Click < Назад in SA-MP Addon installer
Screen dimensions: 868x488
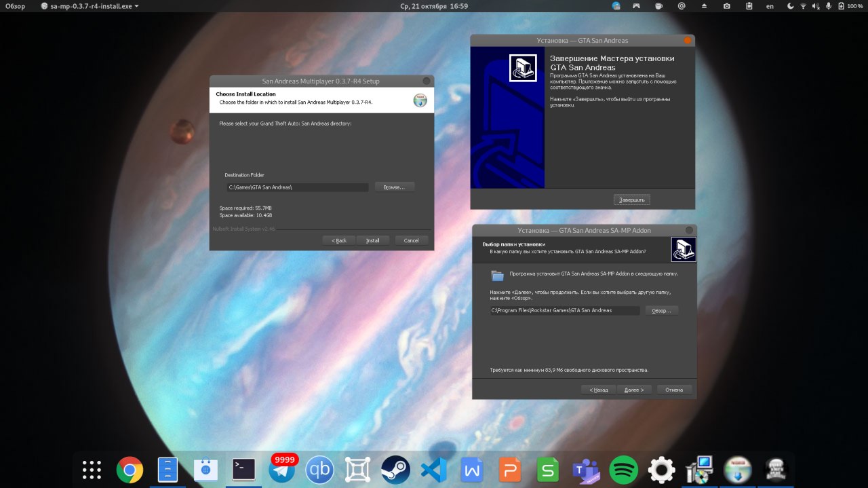[599, 390]
